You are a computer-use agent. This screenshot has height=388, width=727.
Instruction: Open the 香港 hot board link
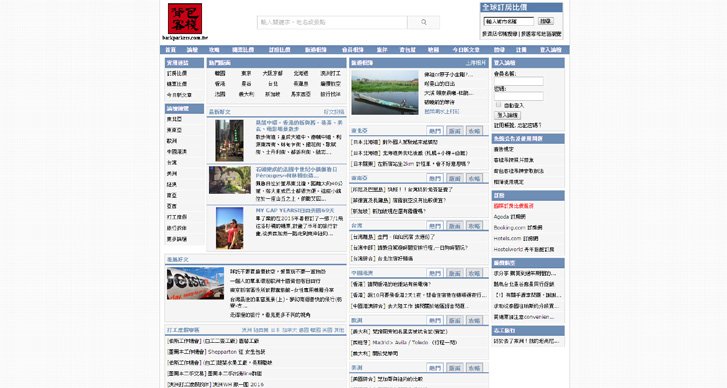pos(220,83)
